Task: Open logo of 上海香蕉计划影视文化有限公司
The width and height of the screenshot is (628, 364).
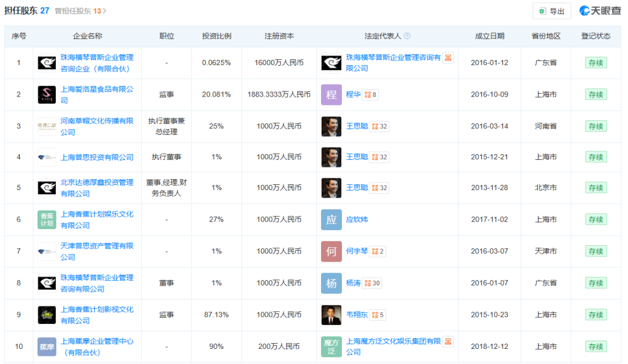Action: (x=47, y=315)
